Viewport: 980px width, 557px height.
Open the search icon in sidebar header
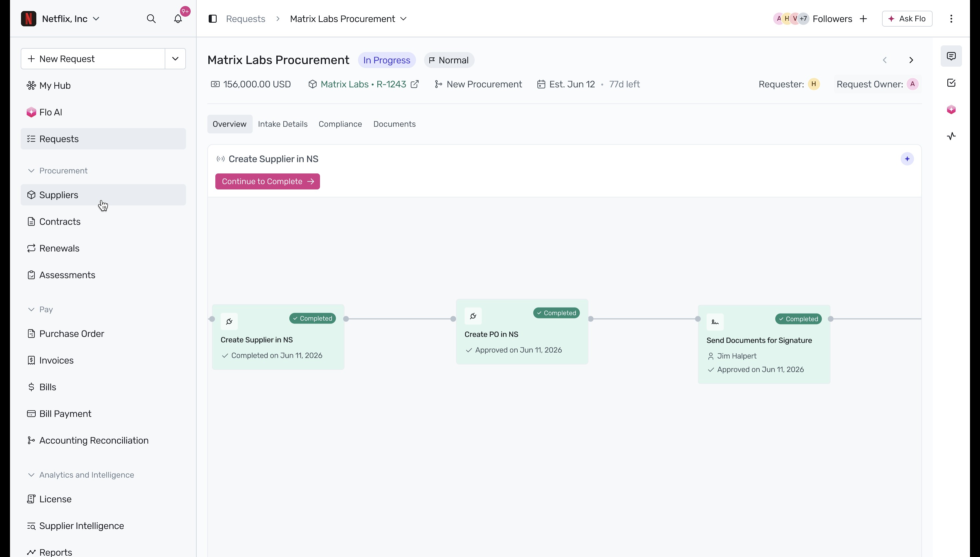click(151, 19)
